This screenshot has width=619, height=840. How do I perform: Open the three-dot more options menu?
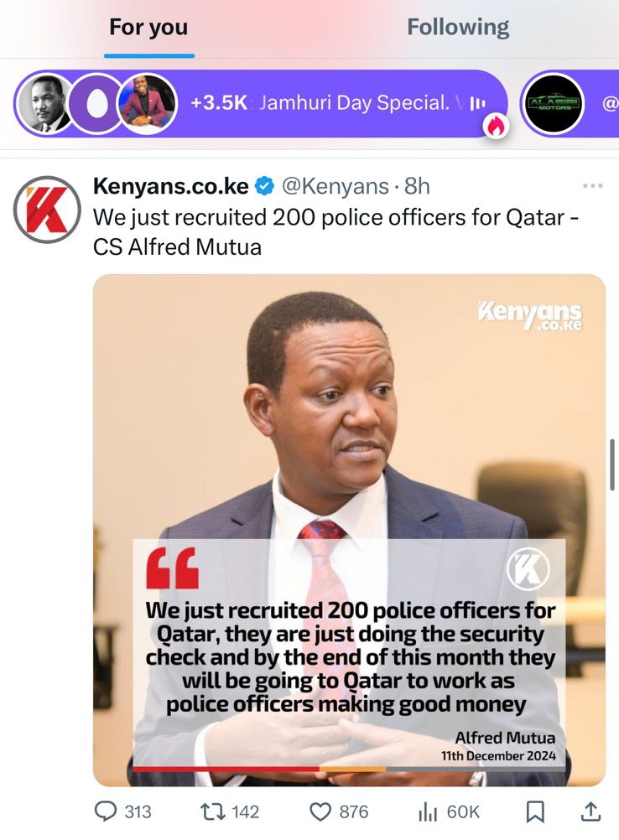click(592, 185)
